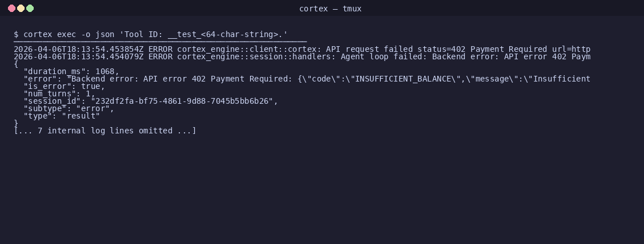Click the 'cortex — tmux' window title
Screen dimensions: 644x244
point(330,9)
